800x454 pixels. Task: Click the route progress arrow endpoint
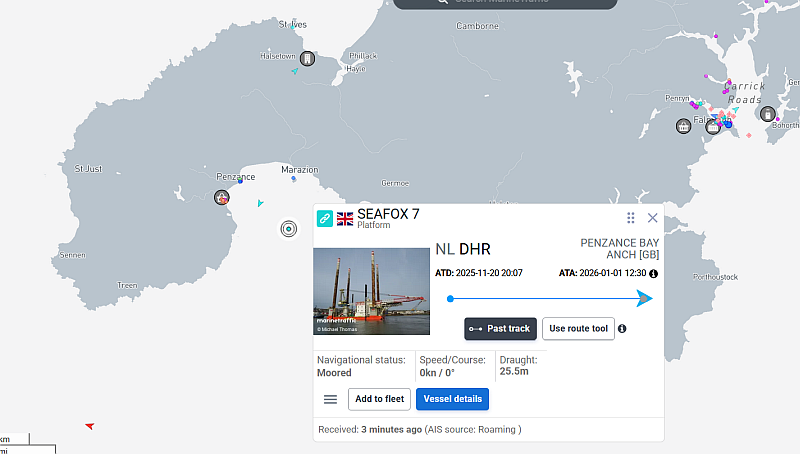[645, 298]
